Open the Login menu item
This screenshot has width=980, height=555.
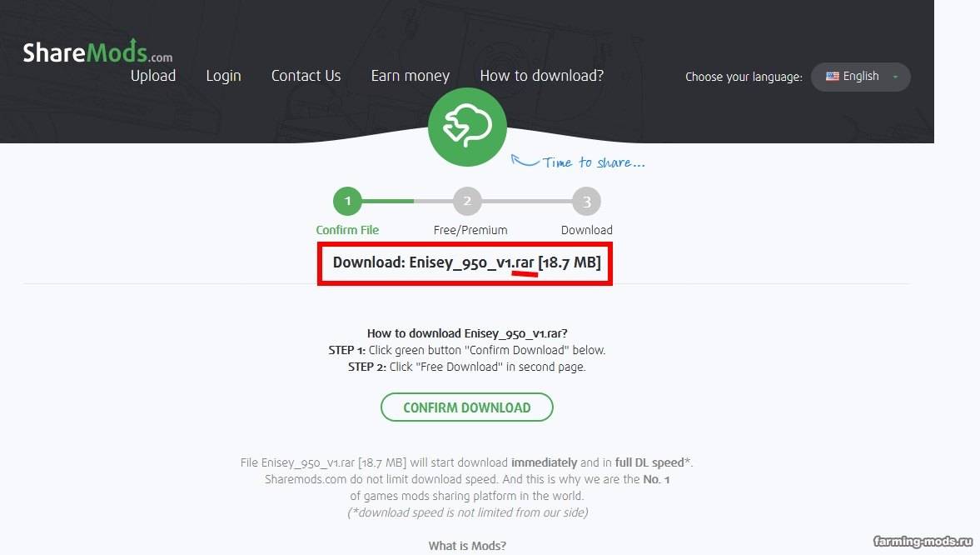[x=224, y=76]
